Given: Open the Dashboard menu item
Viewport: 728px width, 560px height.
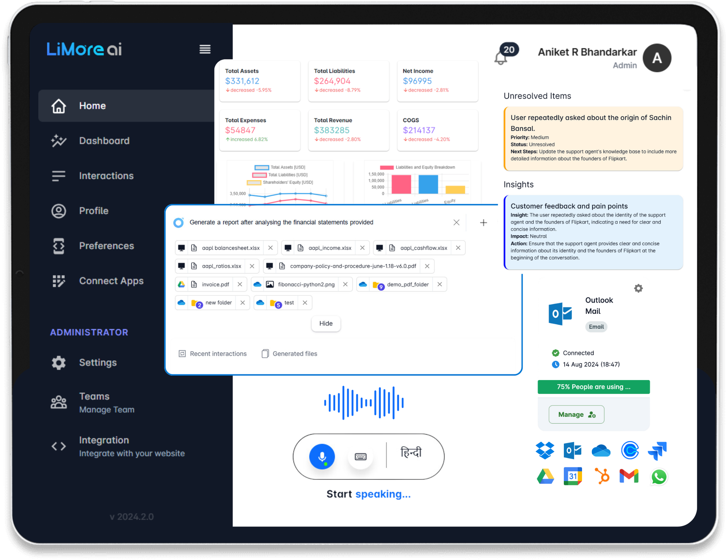Looking at the screenshot, I should (x=104, y=141).
